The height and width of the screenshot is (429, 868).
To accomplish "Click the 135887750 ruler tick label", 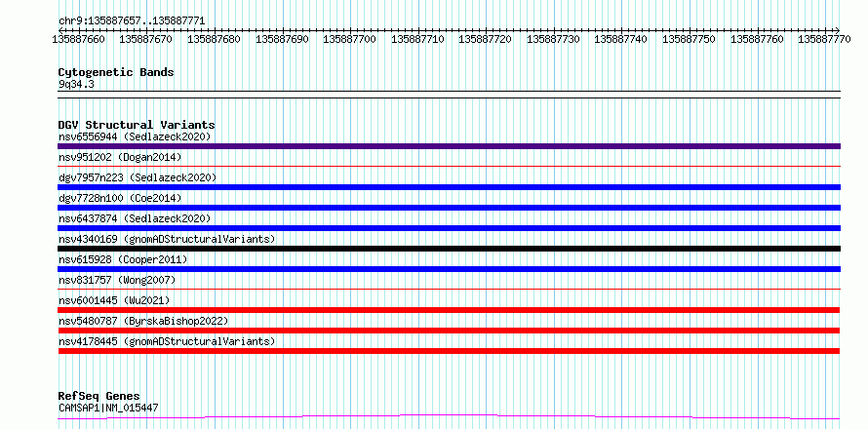I will coord(690,39).
